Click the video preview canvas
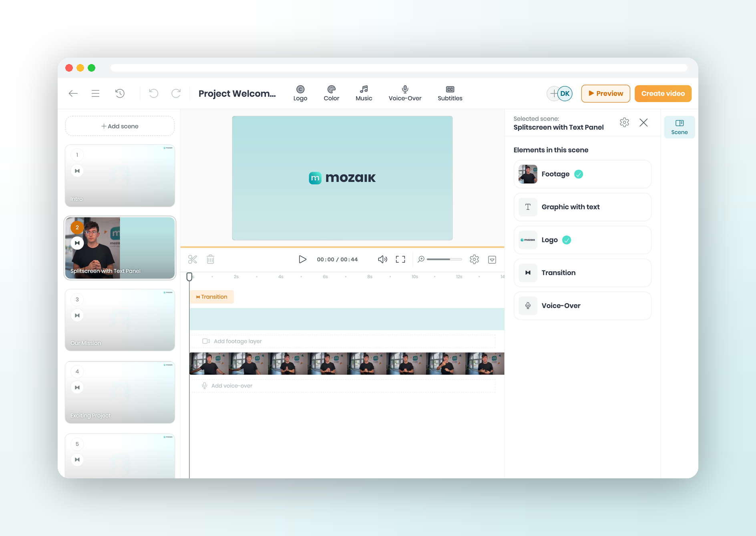Screen dimensions: 756x536 point(342,178)
